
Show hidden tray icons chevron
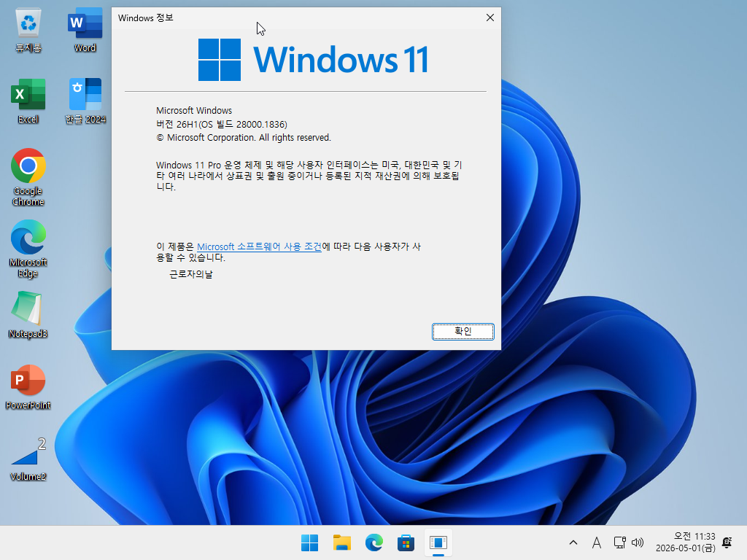573,542
